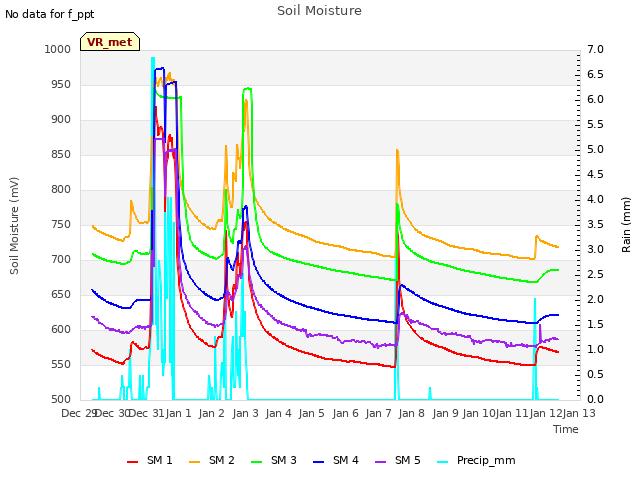The image size is (640, 480).
Task: Click the 5.0 rain axis tick label
Action: click(x=595, y=149)
